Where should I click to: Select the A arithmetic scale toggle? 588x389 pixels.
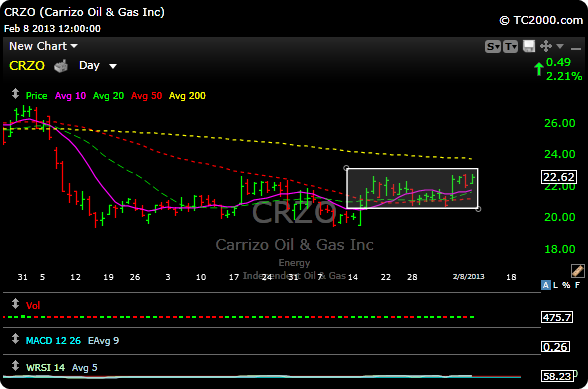(546, 285)
